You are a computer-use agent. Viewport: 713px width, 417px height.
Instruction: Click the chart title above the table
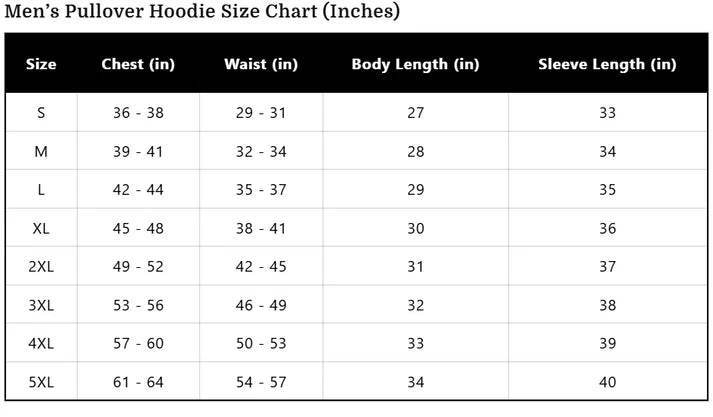tap(203, 12)
